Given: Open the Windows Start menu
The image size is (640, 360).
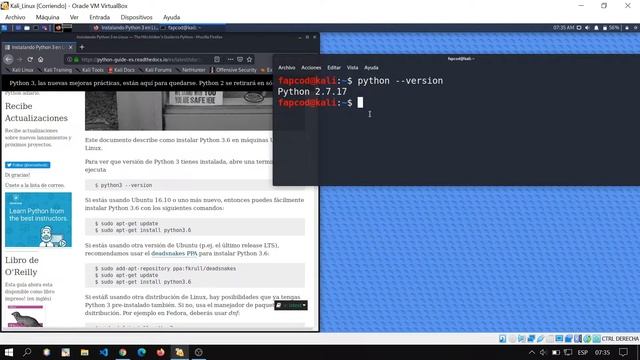Looking at the screenshot, I should click(x=9, y=352).
